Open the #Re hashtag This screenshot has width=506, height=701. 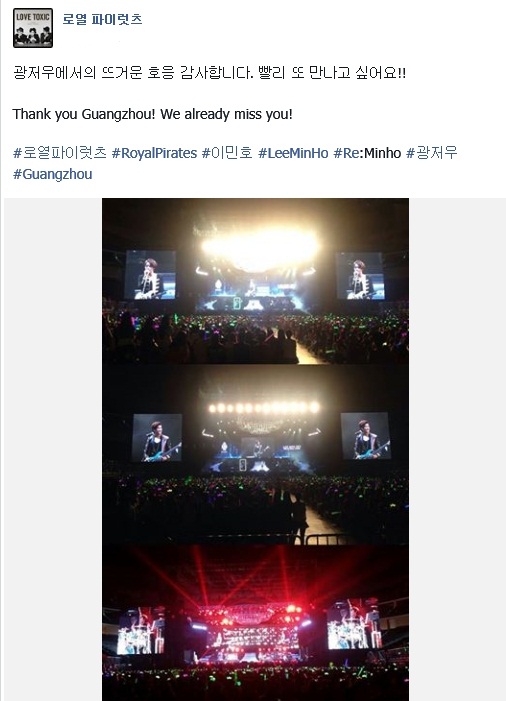pos(346,153)
